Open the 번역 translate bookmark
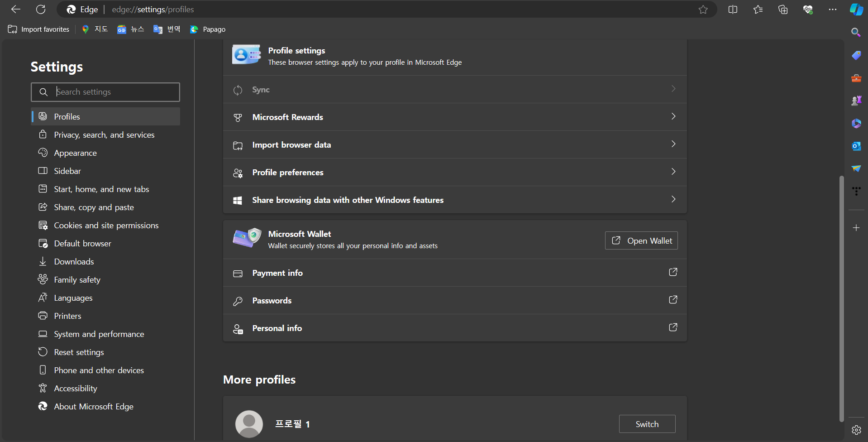 [167, 29]
